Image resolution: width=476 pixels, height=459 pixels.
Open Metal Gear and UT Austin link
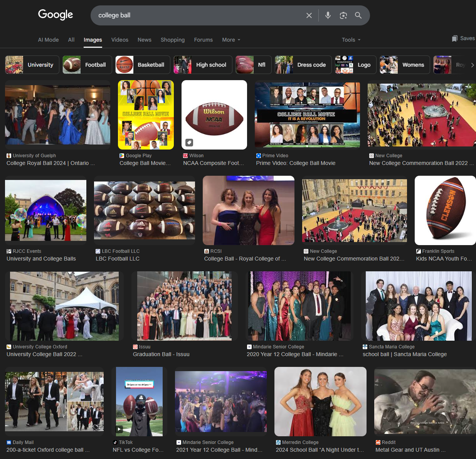(x=410, y=450)
